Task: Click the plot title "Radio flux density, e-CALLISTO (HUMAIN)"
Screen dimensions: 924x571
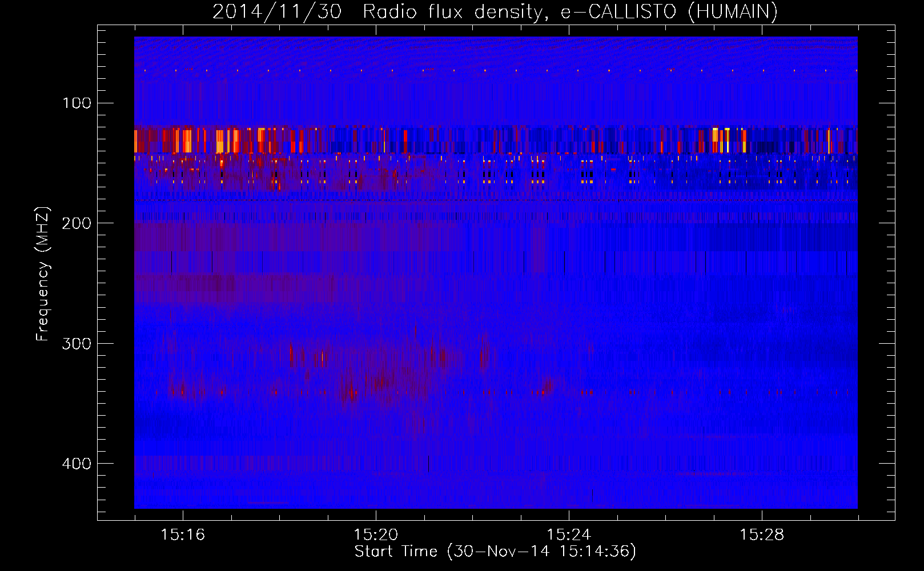Action: pyautogui.click(x=570, y=11)
